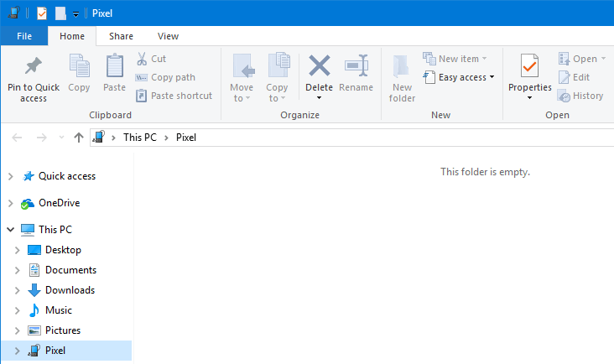Click the Move to icon
The image size is (614, 364).
(x=243, y=65)
